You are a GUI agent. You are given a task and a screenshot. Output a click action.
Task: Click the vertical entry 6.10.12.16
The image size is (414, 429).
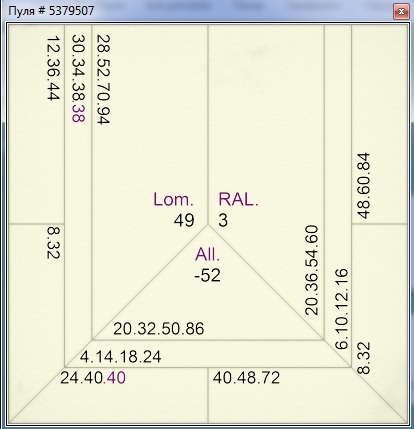[x=342, y=309]
